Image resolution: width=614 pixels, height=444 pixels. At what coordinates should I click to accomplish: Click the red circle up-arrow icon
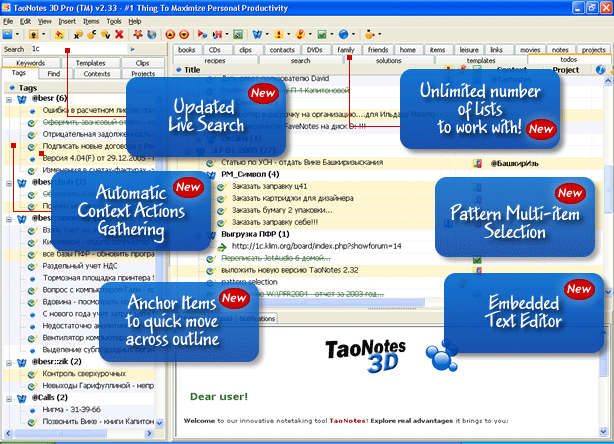[170, 34]
